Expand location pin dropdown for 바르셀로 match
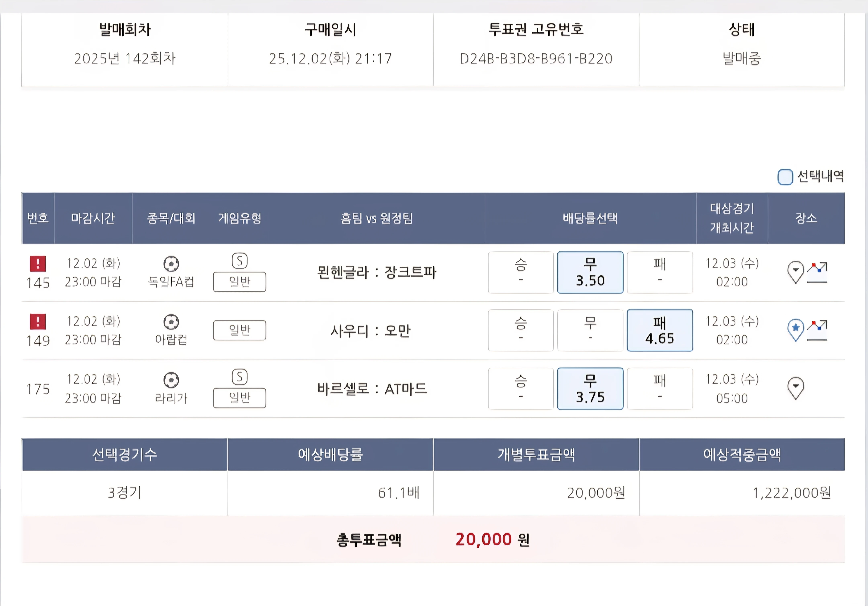868x606 pixels. [795, 388]
